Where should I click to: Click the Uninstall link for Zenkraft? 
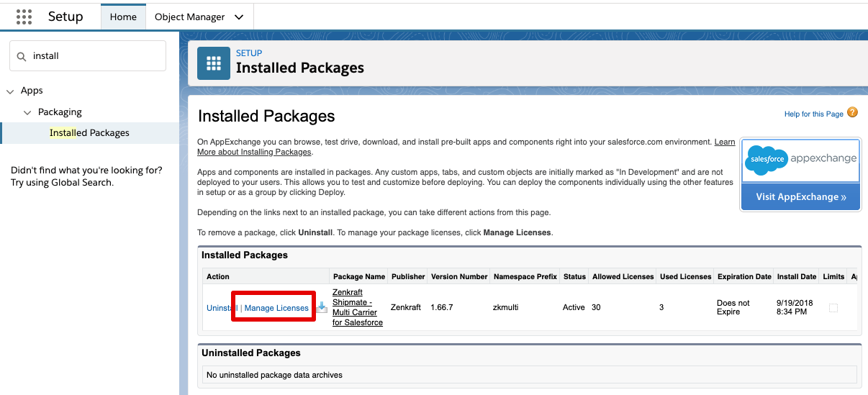[221, 308]
